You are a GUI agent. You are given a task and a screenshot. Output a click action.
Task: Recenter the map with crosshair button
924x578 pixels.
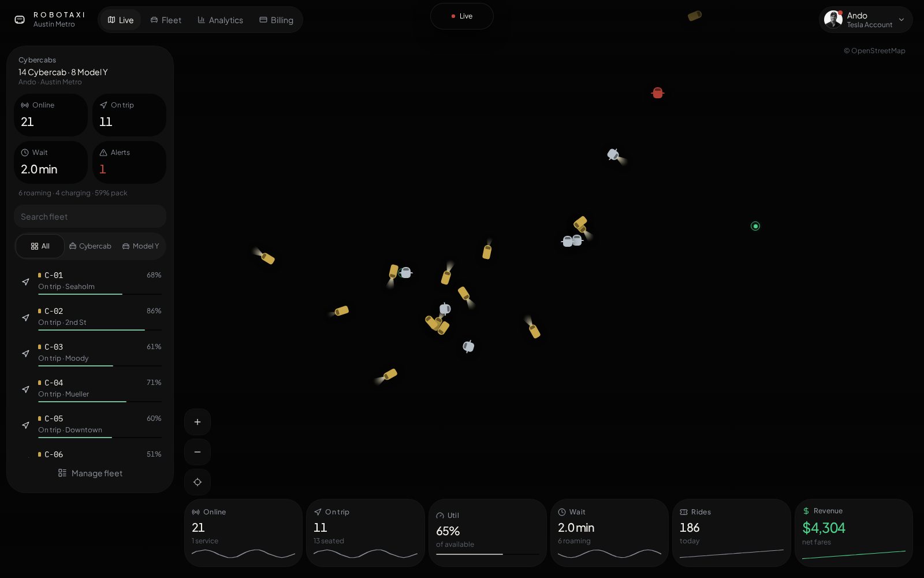(x=198, y=482)
